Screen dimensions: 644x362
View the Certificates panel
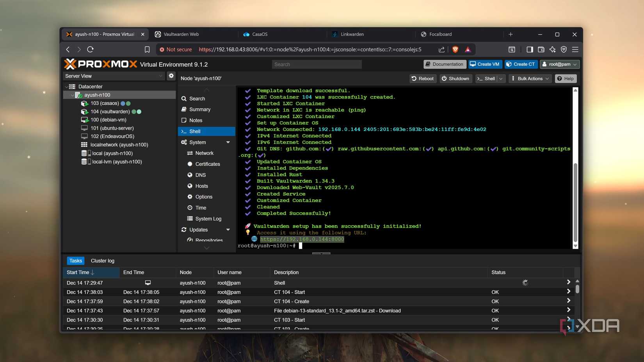point(207,164)
